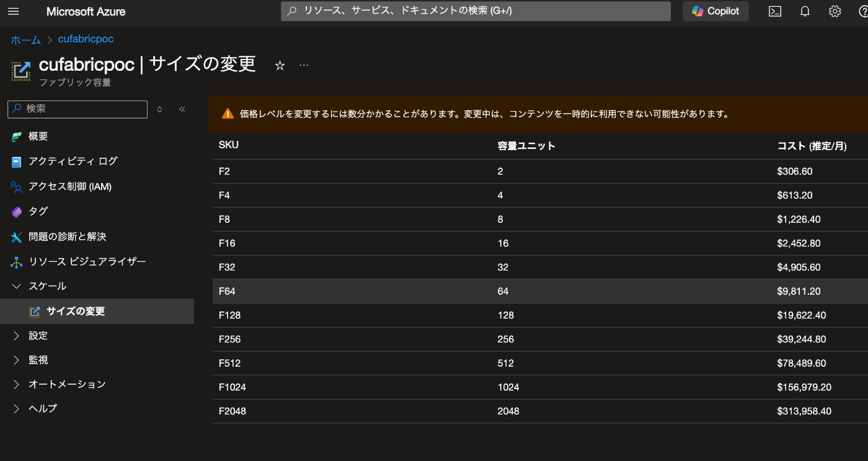Click the サイズの変更 sidebar icon

point(35,311)
